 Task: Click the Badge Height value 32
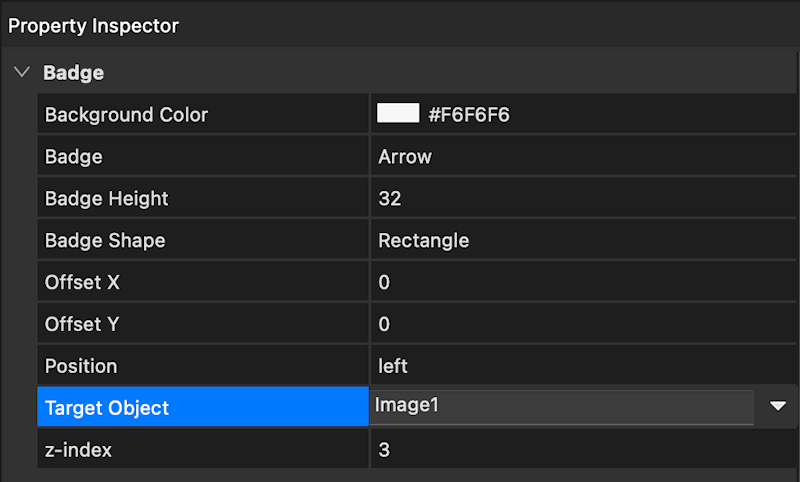point(390,198)
